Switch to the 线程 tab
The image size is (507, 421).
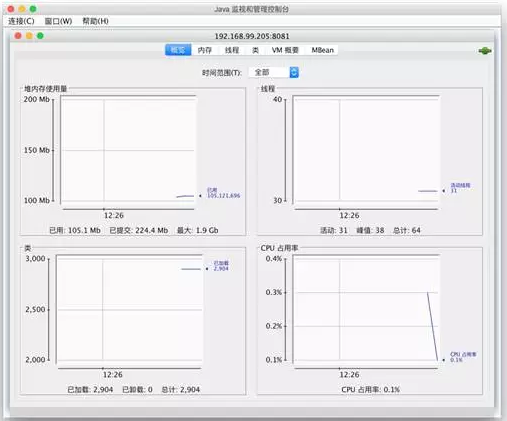(x=232, y=50)
